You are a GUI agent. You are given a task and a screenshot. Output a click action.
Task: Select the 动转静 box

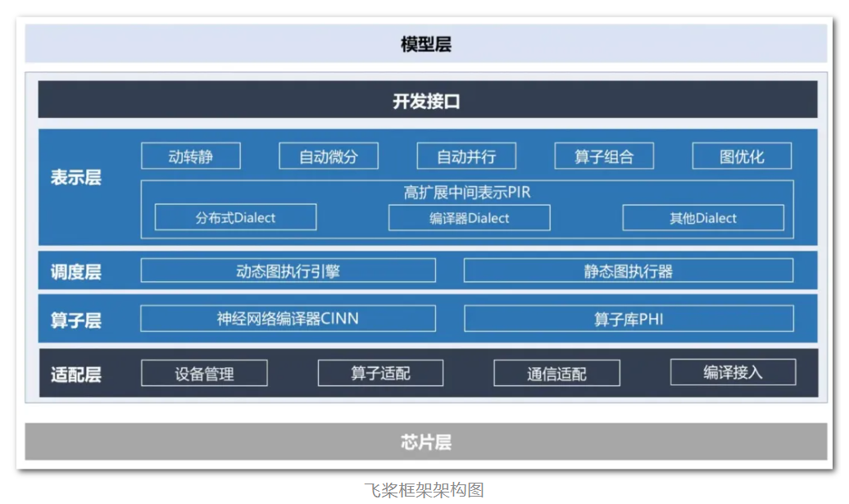191,156
